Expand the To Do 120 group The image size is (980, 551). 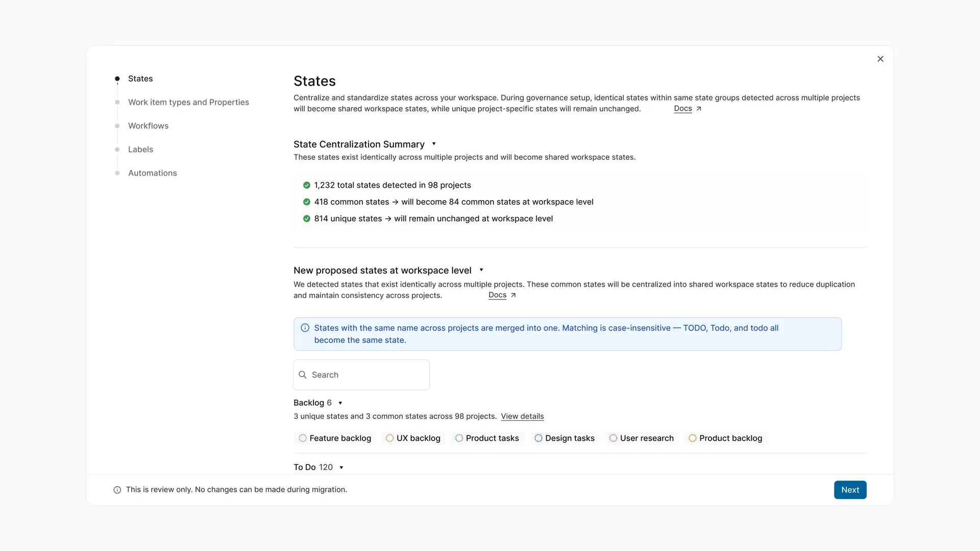(341, 467)
